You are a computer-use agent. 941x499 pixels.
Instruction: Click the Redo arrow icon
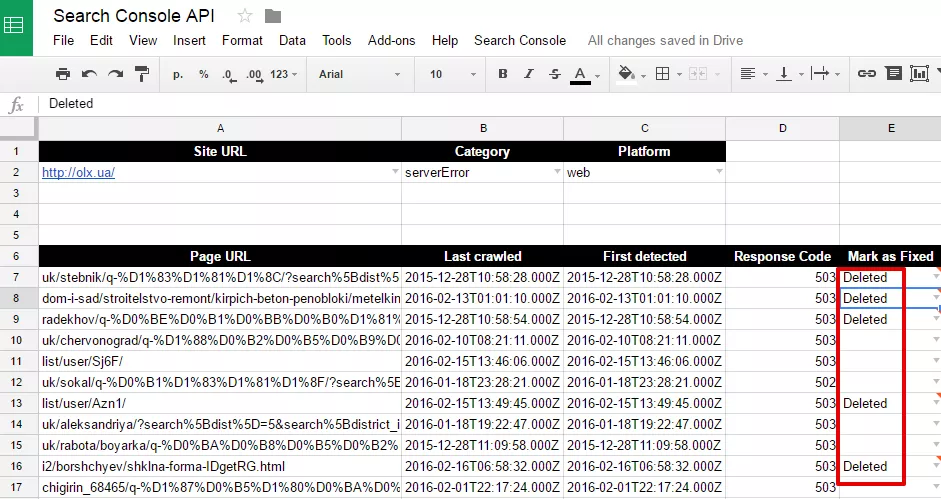click(x=115, y=74)
